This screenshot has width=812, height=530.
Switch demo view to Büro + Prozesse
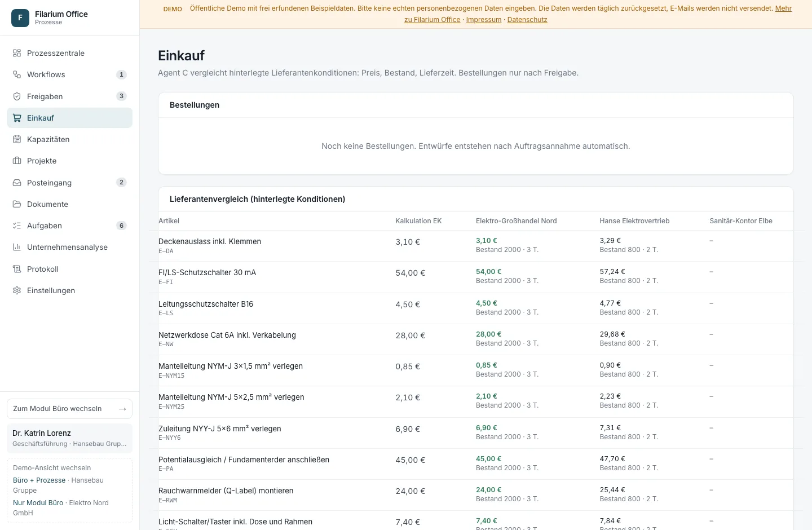39,480
